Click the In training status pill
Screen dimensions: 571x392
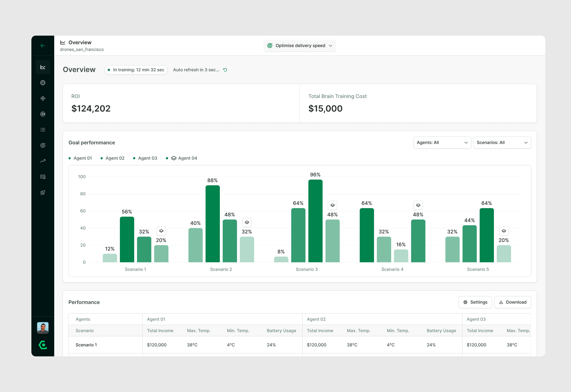pos(136,70)
